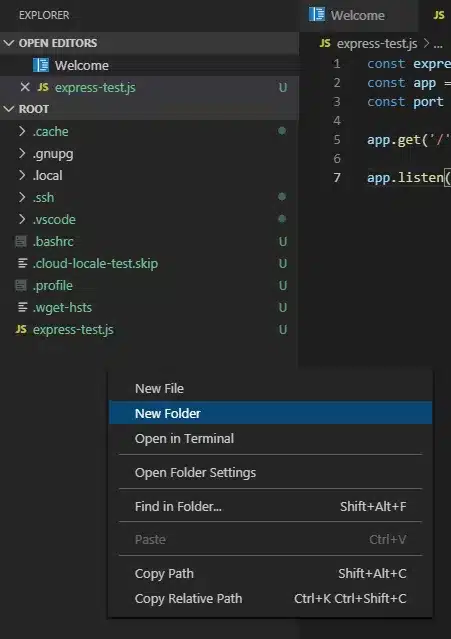Click the .profile file icon
The height and width of the screenshot is (639, 451).
coord(21,285)
